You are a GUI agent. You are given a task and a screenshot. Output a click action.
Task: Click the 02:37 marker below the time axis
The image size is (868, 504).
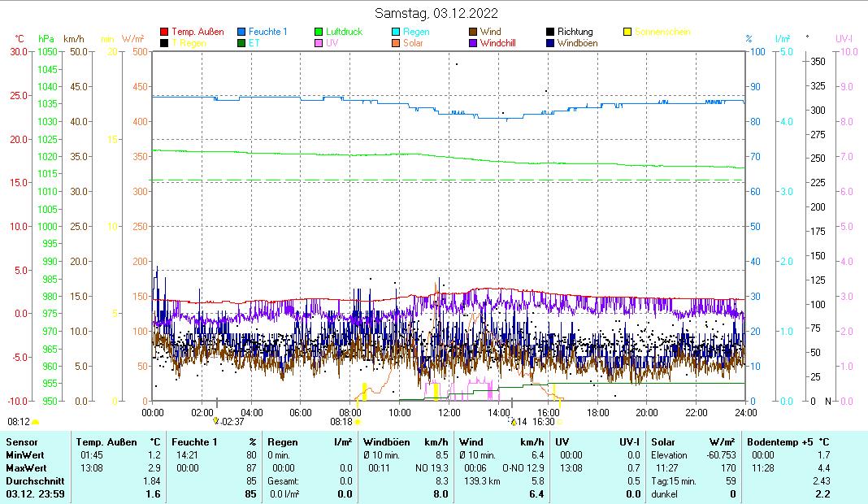(x=232, y=422)
